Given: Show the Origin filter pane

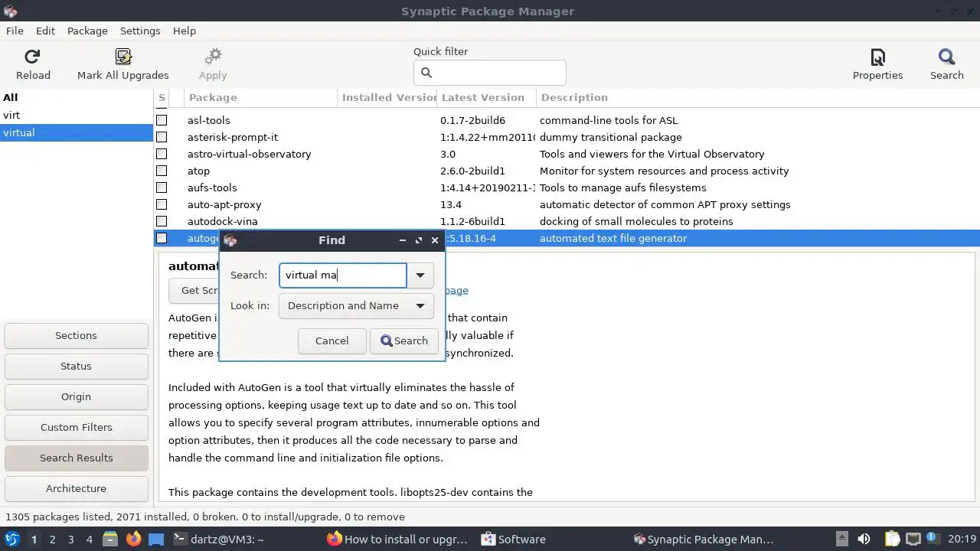Looking at the screenshot, I should pyautogui.click(x=76, y=396).
